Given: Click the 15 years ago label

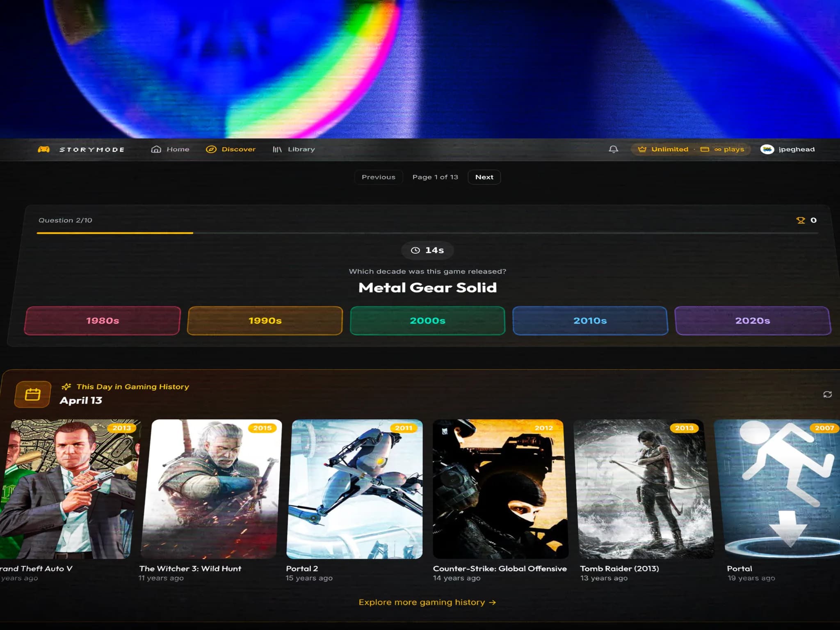Looking at the screenshot, I should [x=309, y=578].
